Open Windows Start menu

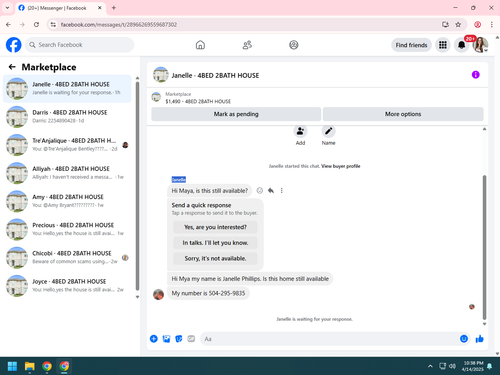[x=12, y=366]
